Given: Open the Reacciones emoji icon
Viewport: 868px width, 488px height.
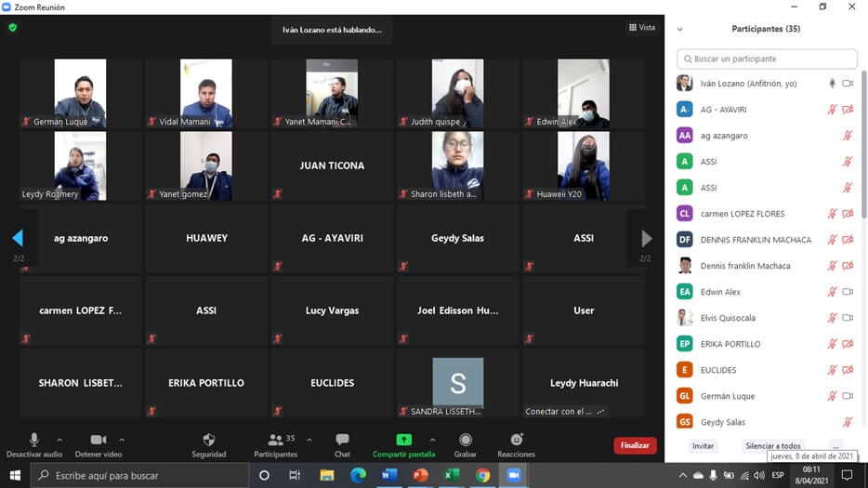Looking at the screenshot, I should (516, 440).
